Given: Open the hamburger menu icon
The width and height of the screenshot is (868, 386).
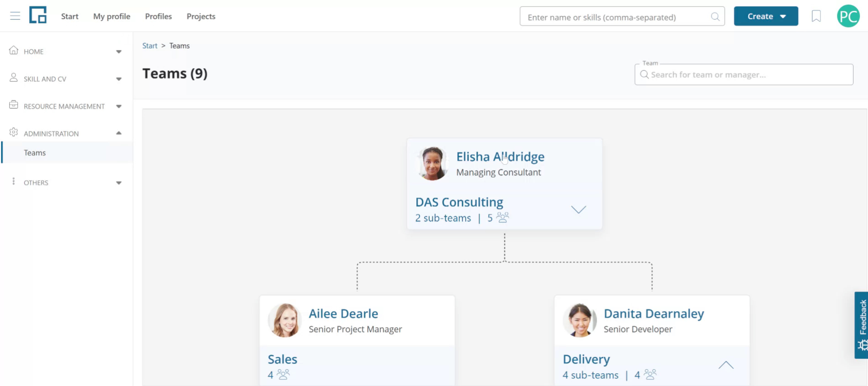Looking at the screenshot, I should 15,16.
